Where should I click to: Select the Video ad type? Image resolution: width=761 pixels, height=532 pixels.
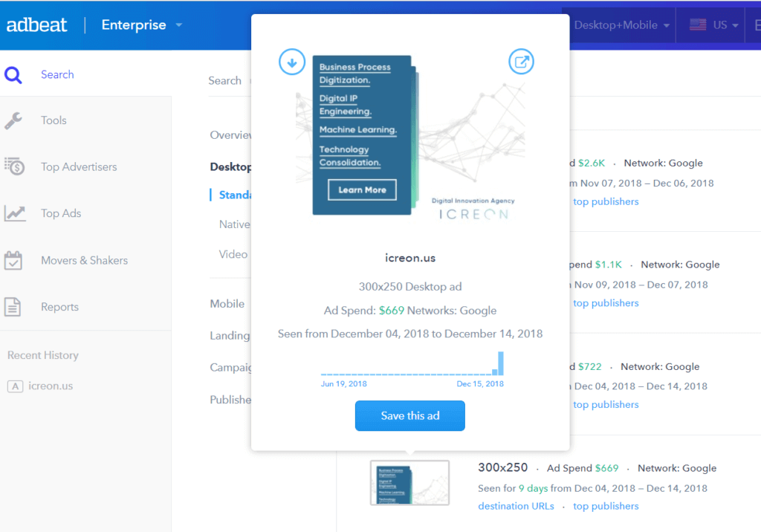click(x=233, y=254)
